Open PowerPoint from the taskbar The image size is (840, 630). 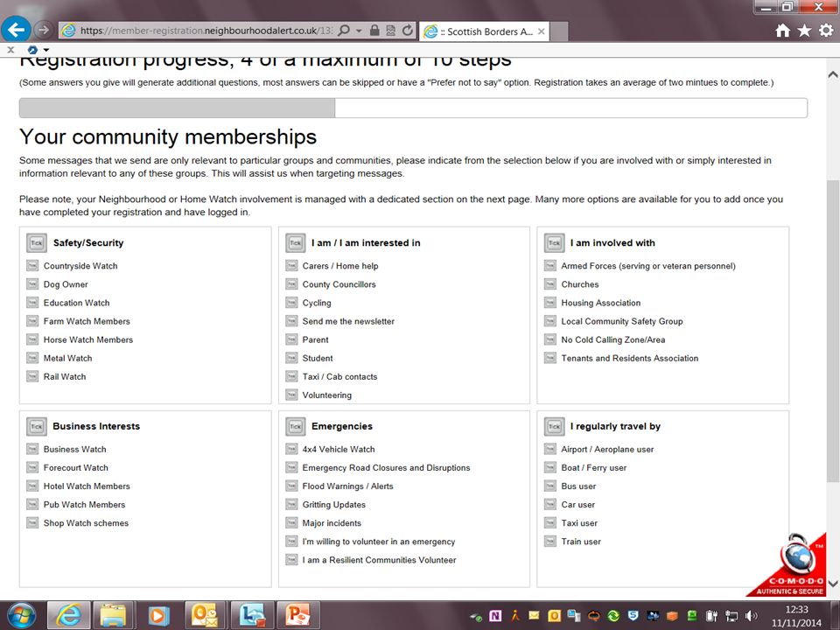pyautogui.click(x=297, y=615)
